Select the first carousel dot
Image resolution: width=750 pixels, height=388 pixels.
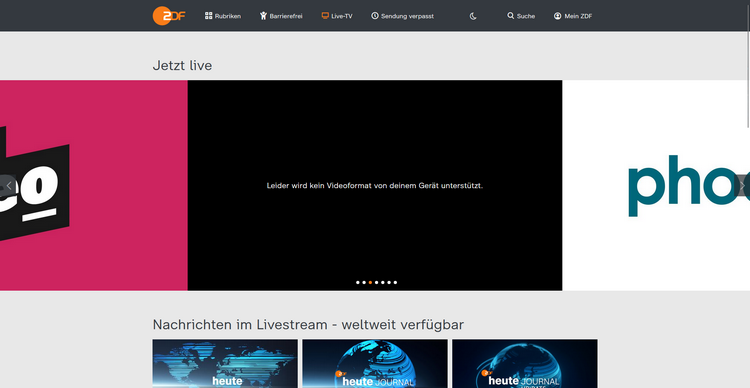(x=358, y=282)
